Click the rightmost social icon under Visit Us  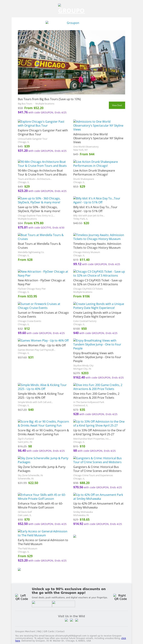[x=77, y=620]
